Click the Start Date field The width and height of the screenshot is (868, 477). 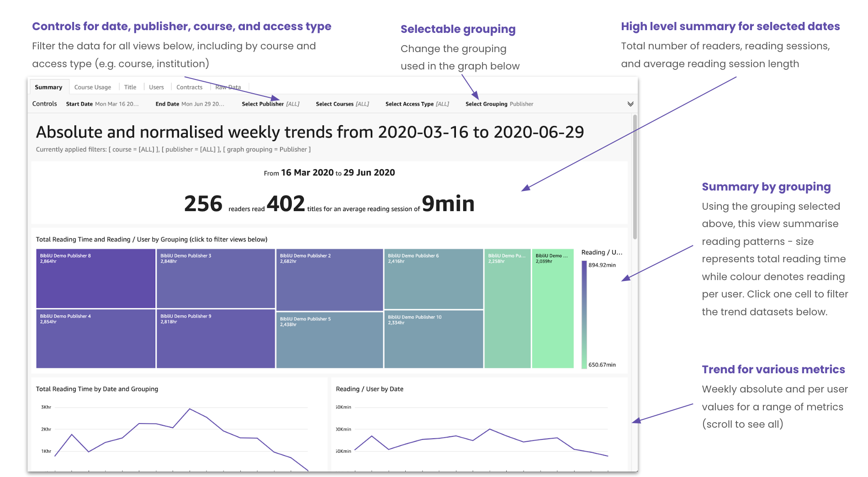(102, 104)
